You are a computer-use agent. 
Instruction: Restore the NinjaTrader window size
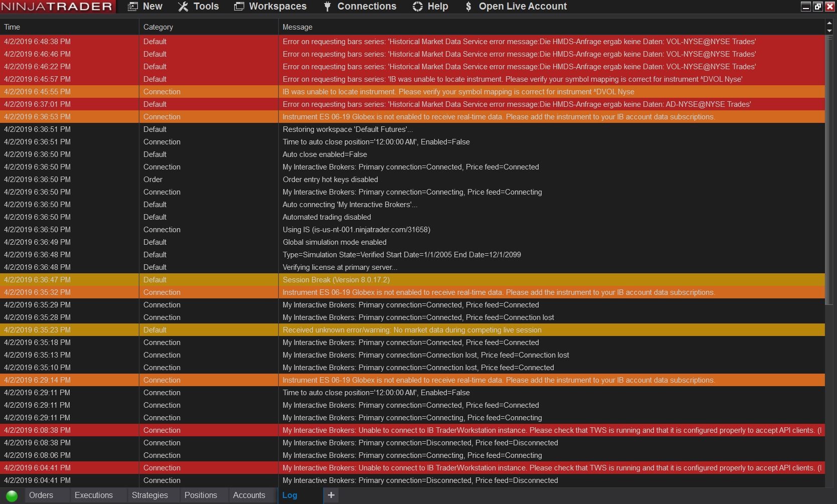coord(818,7)
